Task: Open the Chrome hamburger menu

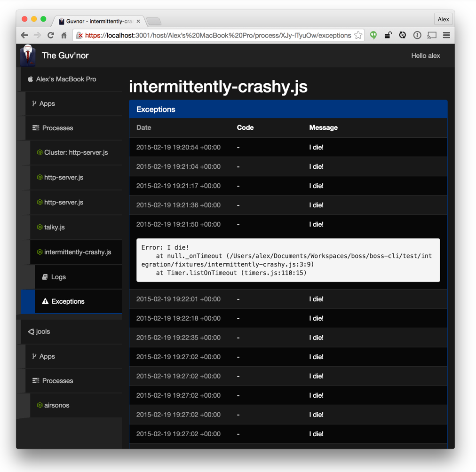Action: point(446,35)
